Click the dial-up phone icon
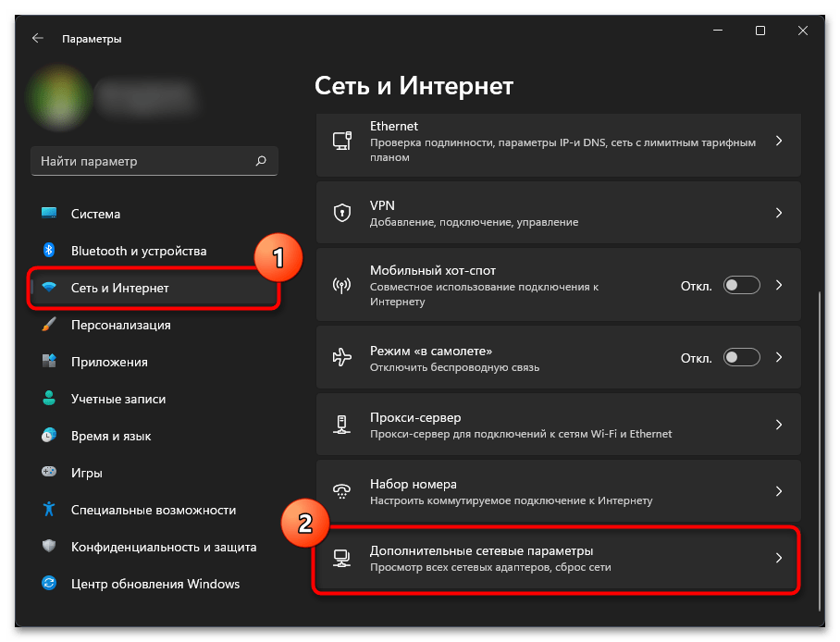The width and height of the screenshot is (840, 642). click(341, 491)
